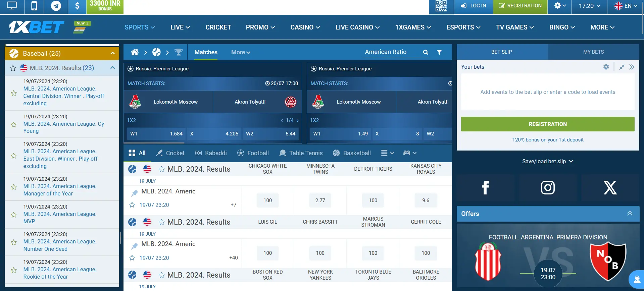Collapse MLB. 2024. Results sidebar chevron
The image size is (644, 291).
(113, 68)
